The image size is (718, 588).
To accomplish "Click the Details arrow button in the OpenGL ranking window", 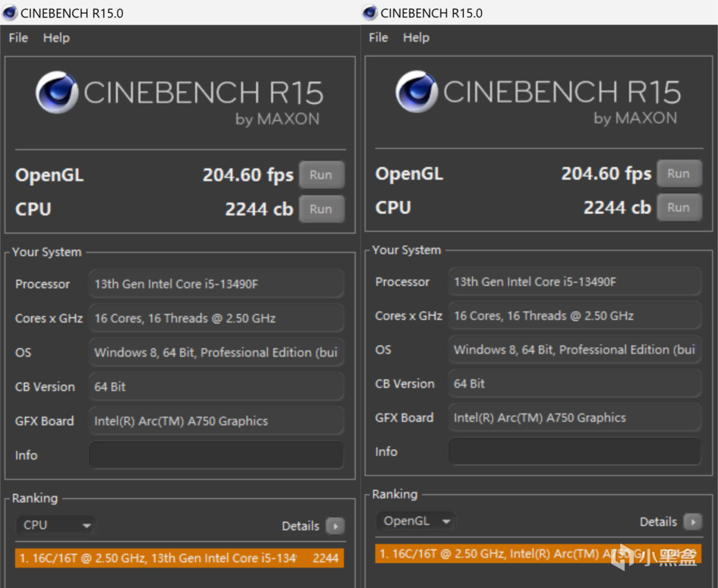I will (693, 522).
